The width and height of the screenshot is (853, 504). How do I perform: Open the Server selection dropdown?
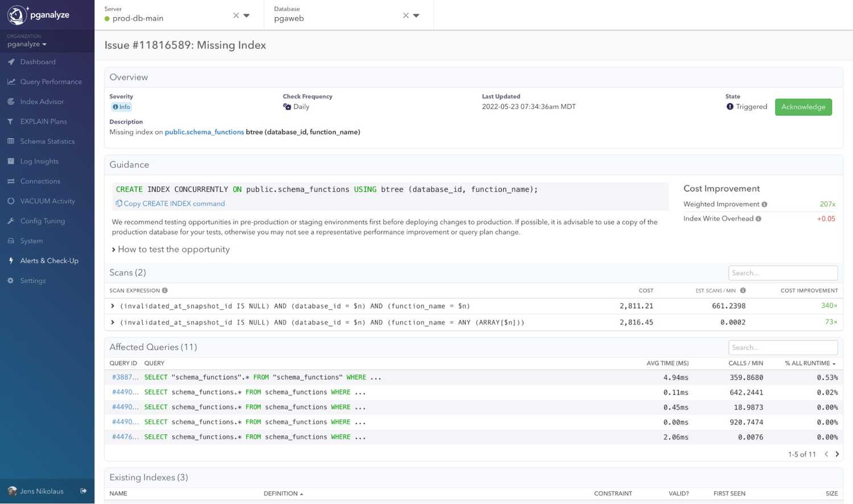[x=247, y=15]
